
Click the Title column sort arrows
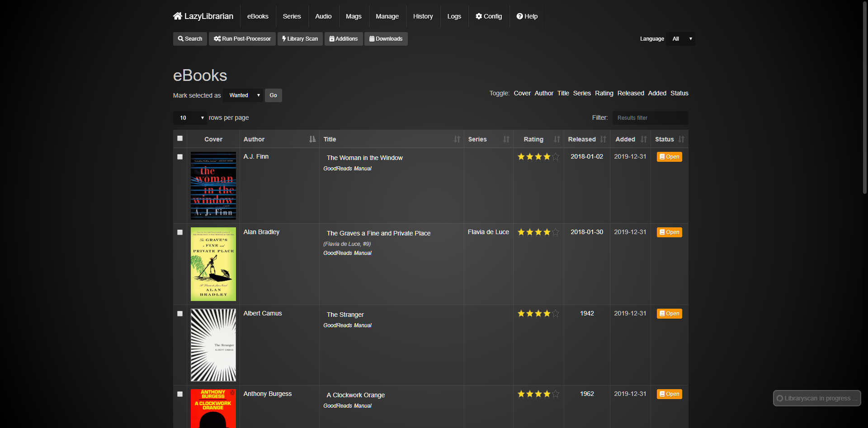pyautogui.click(x=457, y=139)
